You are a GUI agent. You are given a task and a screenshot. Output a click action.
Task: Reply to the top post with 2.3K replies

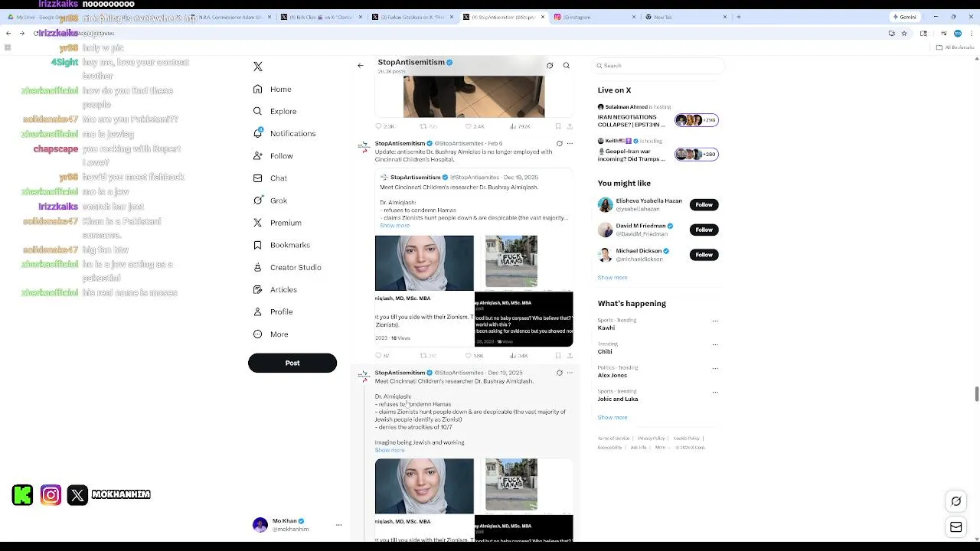(x=384, y=126)
